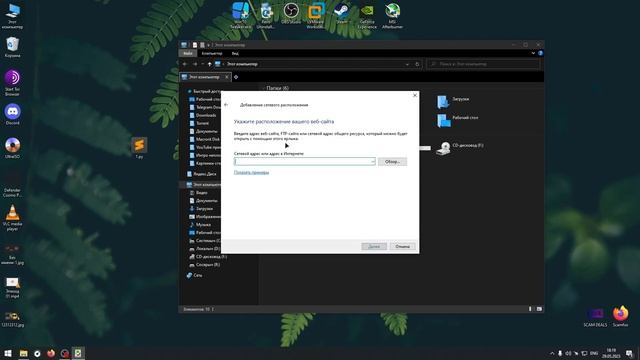Open the 'Показать примеры' link
Screen dimensions: 640x360
[251, 173]
